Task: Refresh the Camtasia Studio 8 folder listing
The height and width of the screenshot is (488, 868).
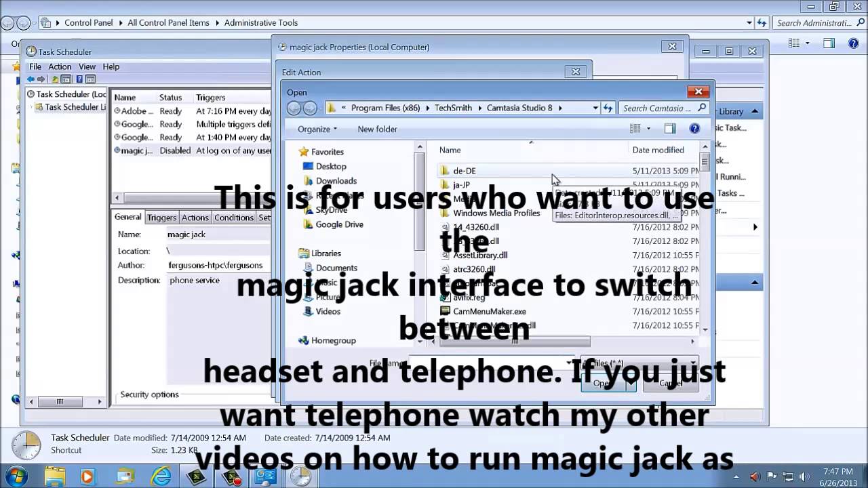Action: click(x=608, y=108)
